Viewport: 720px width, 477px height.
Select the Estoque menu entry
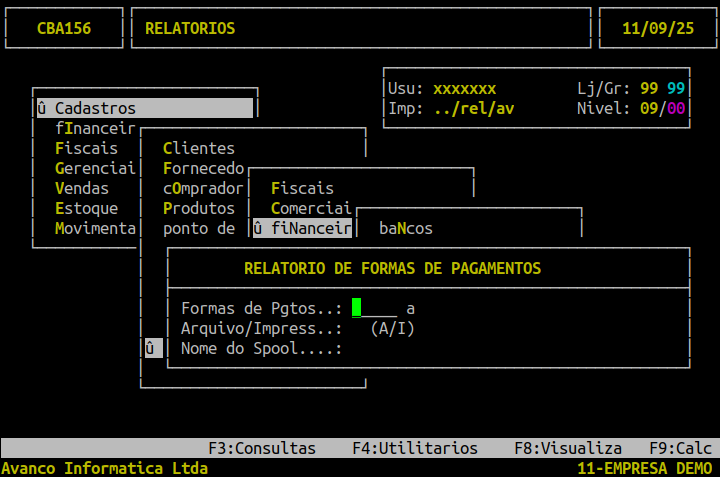pyautogui.click(x=87, y=208)
